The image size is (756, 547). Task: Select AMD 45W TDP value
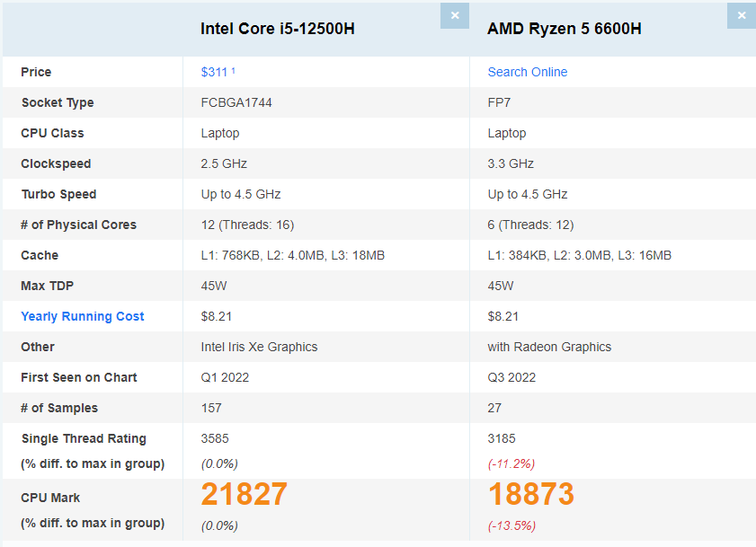pyautogui.click(x=501, y=287)
